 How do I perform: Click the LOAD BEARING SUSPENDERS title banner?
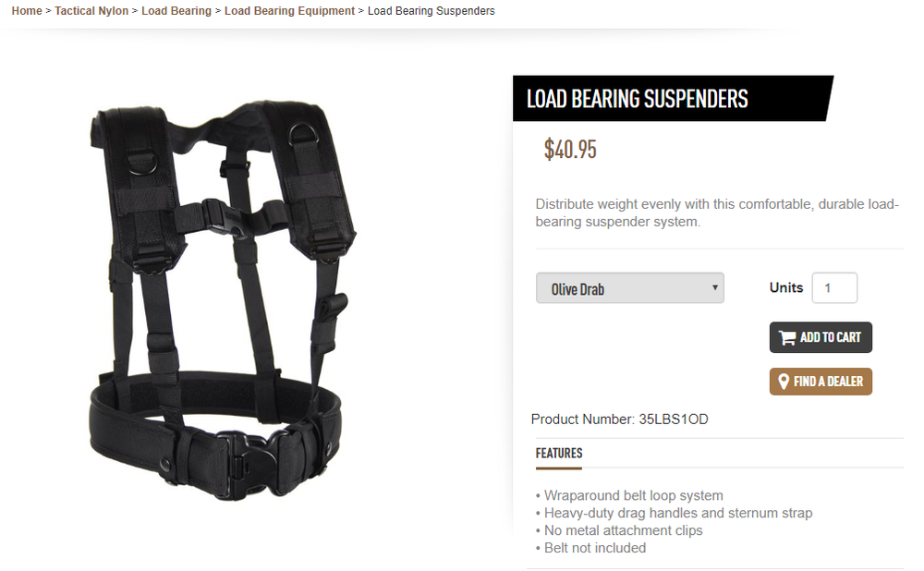[673, 99]
